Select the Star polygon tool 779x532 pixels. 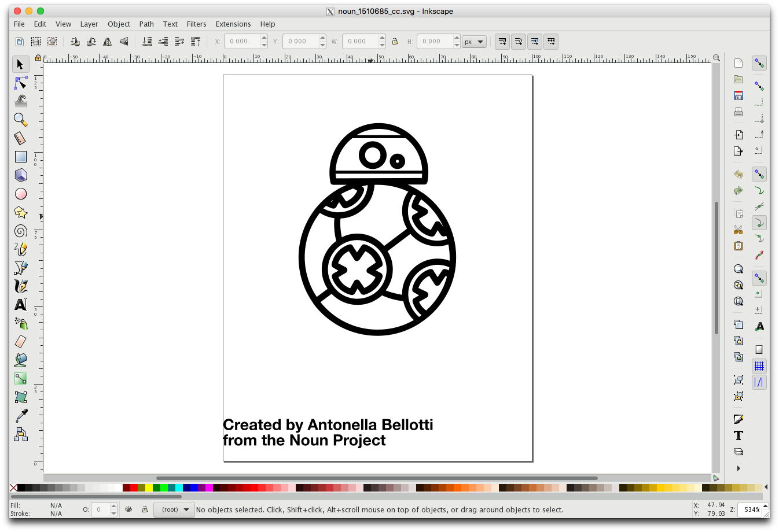click(20, 212)
